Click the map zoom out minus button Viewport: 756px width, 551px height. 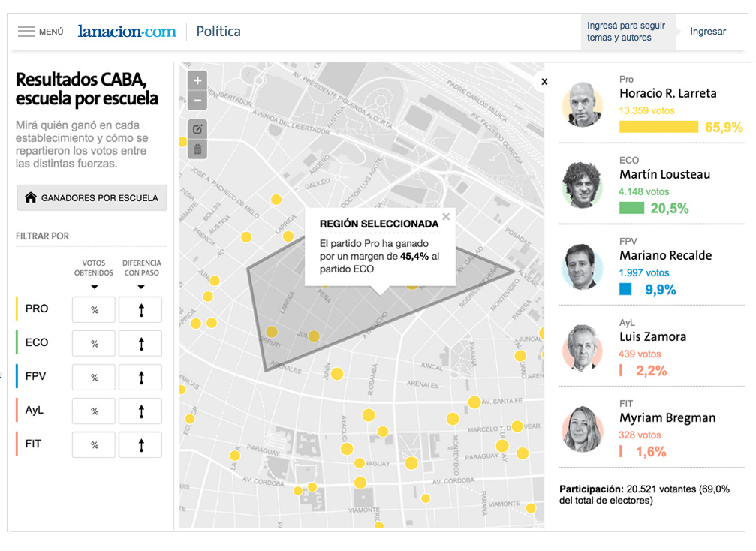[197, 100]
